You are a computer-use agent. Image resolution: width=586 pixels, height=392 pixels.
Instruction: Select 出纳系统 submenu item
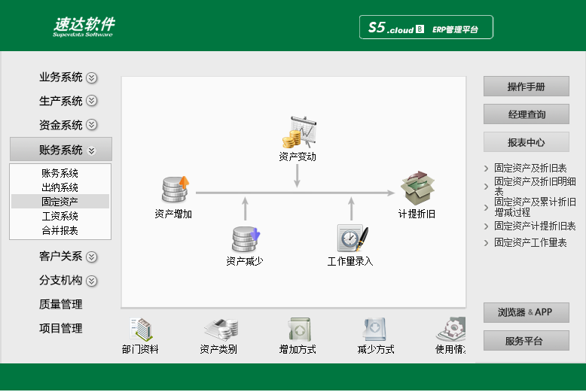[x=60, y=187]
